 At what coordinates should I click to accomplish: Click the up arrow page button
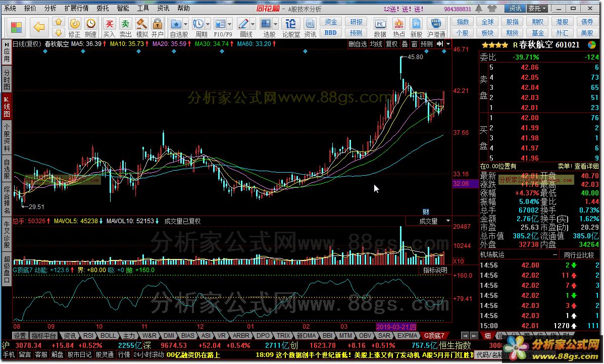(x=58, y=22)
